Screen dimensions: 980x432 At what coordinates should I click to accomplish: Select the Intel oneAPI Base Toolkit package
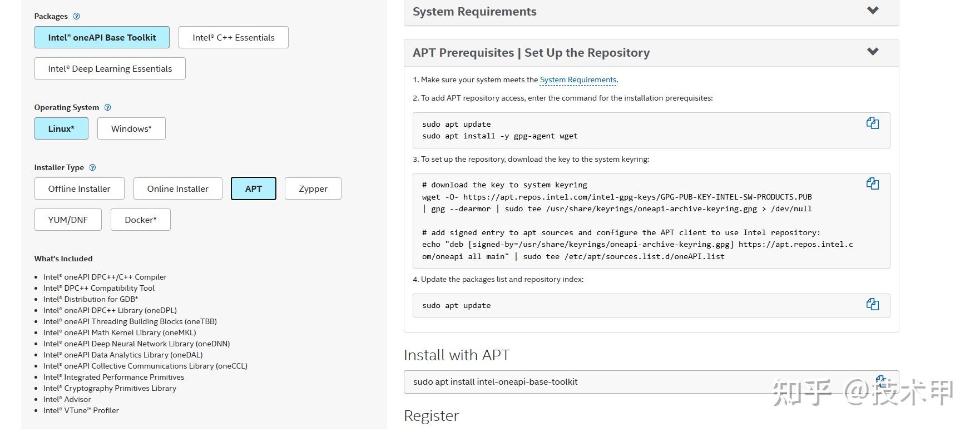(x=102, y=37)
